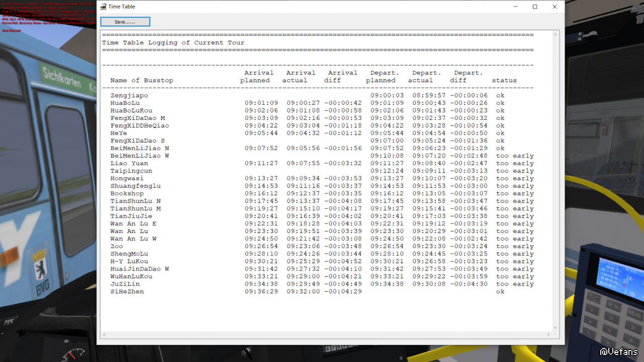Click the arrival diff value '-00:00:42'
Screen dimensions: 644x362
click(343, 103)
